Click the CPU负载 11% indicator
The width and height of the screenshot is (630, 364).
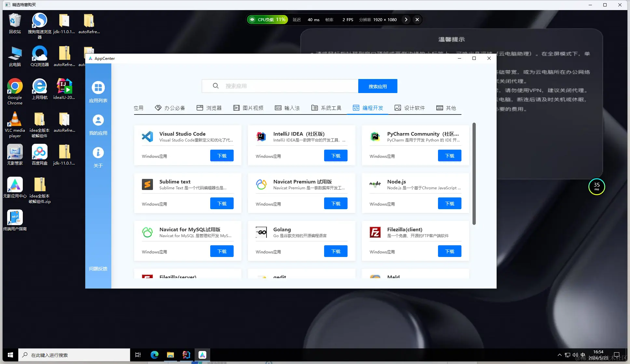(267, 20)
